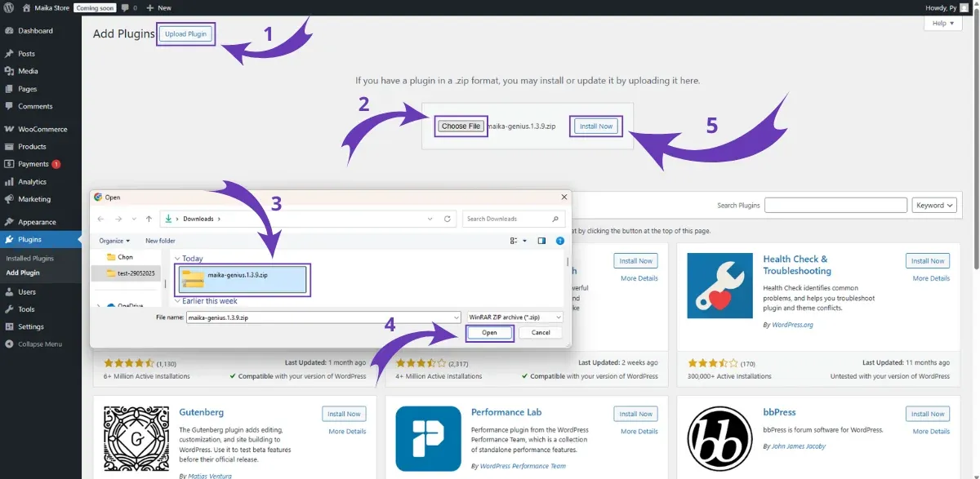
Task: Click the Collapse Menu arrow icon
Action: (9, 344)
